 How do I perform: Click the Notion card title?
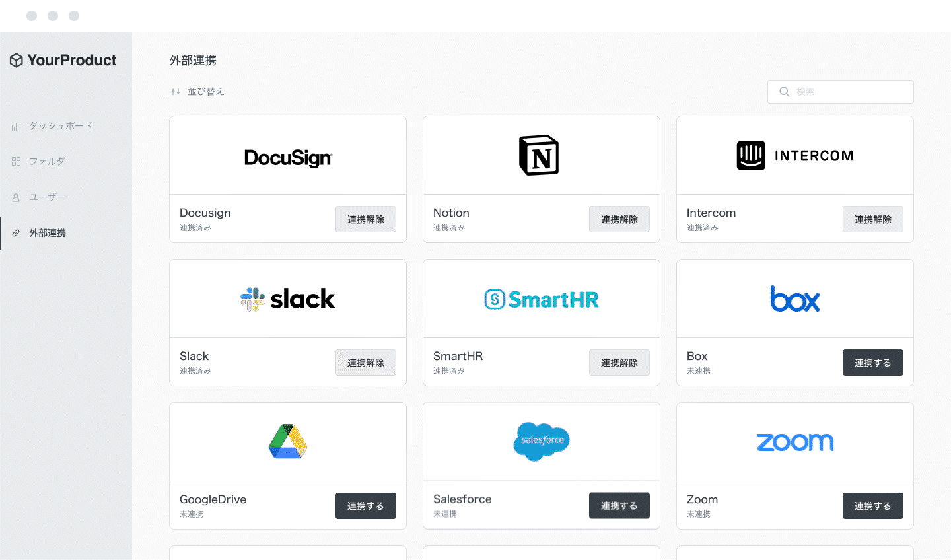pos(451,213)
